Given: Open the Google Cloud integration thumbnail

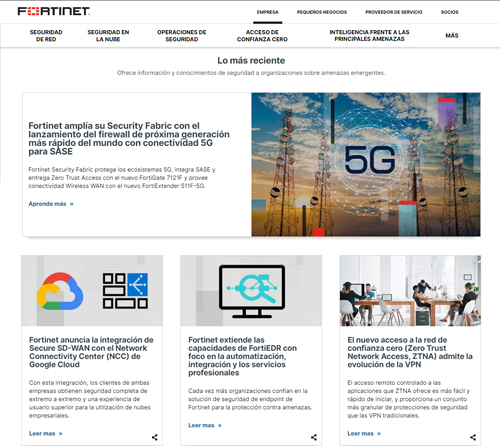Looking at the screenshot, I should [x=92, y=290].
